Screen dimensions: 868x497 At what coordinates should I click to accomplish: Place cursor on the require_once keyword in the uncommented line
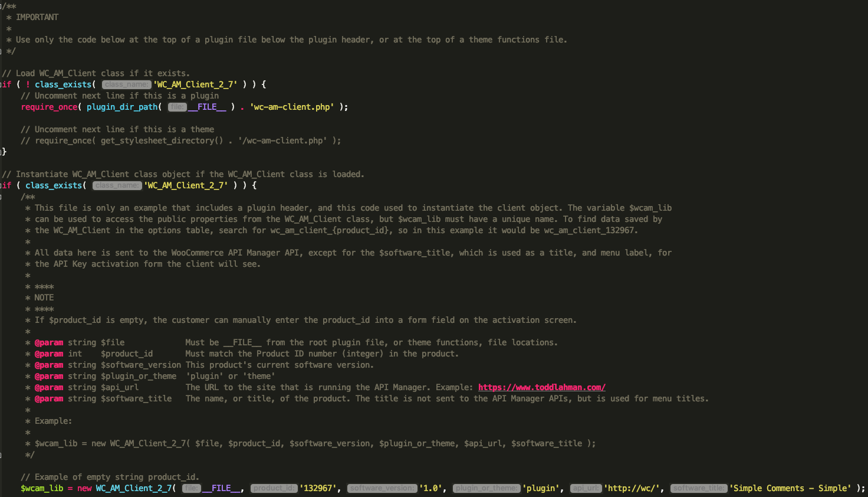click(x=49, y=107)
